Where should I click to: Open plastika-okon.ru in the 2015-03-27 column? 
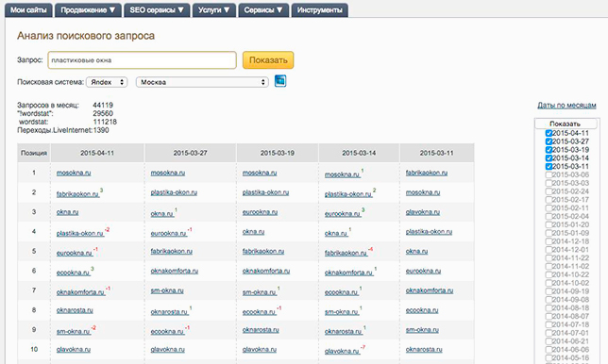click(174, 192)
